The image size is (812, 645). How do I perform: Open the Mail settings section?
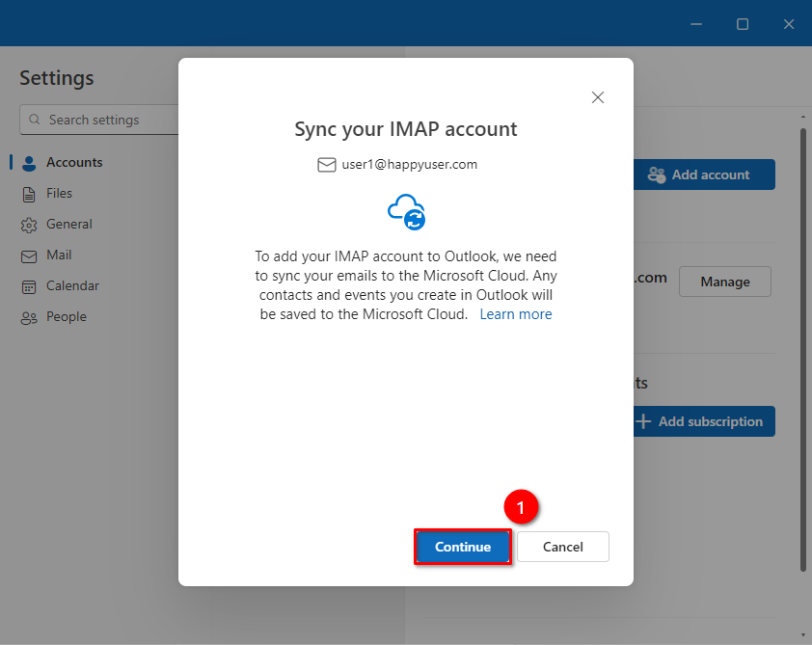pyautogui.click(x=59, y=255)
